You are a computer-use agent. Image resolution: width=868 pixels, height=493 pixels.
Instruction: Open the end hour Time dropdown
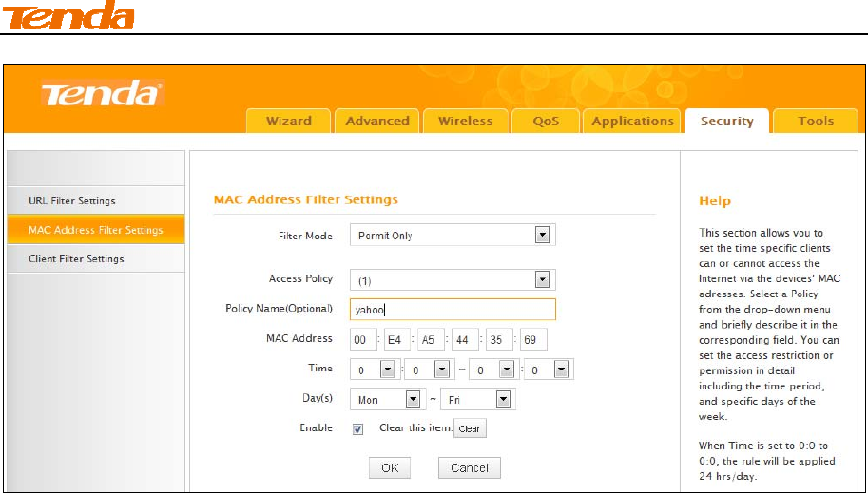(x=492, y=370)
